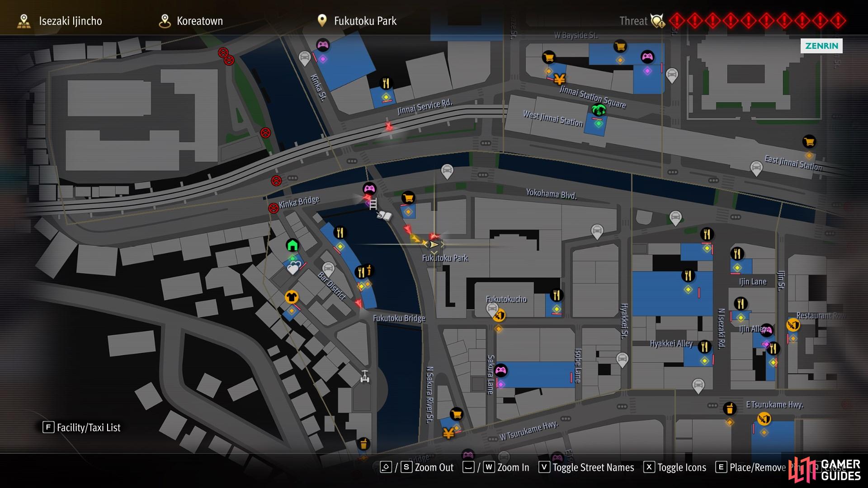Click the player arrow marker at Fukutoku Park
This screenshot has height=488, width=868.
click(434, 244)
